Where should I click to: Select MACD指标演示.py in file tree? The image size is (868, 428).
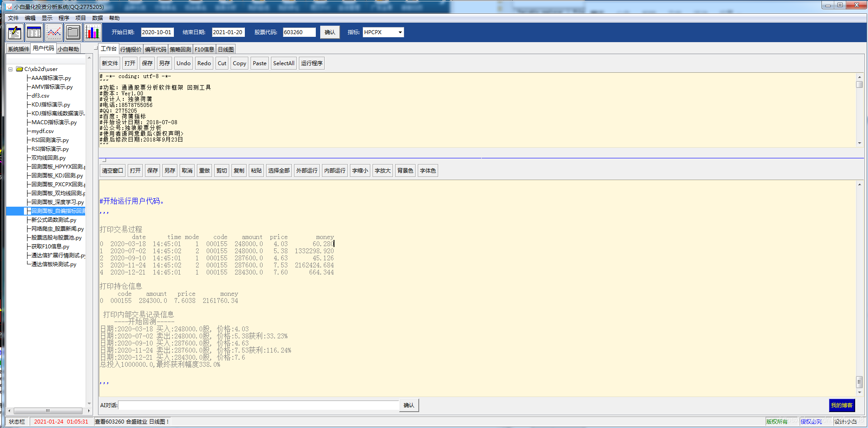coord(54,122)
